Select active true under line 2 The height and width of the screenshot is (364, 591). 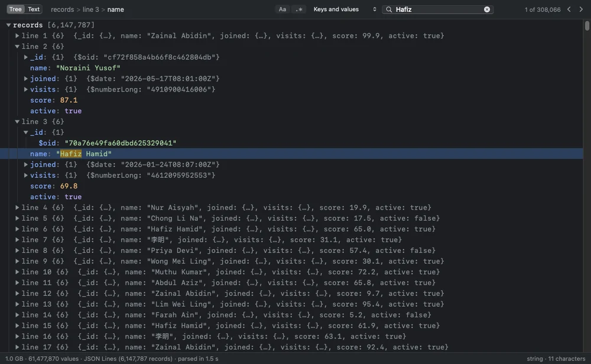(73, 110)
